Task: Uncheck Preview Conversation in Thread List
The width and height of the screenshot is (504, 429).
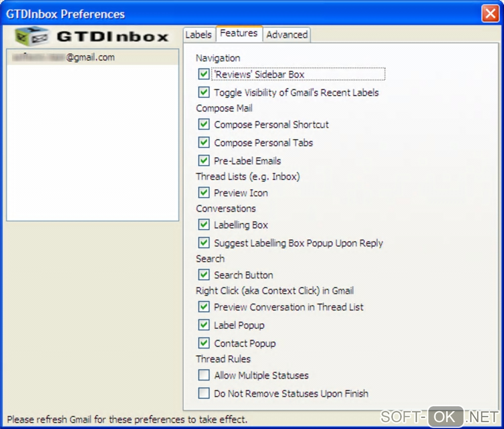Action: click(x=204, y=307)
